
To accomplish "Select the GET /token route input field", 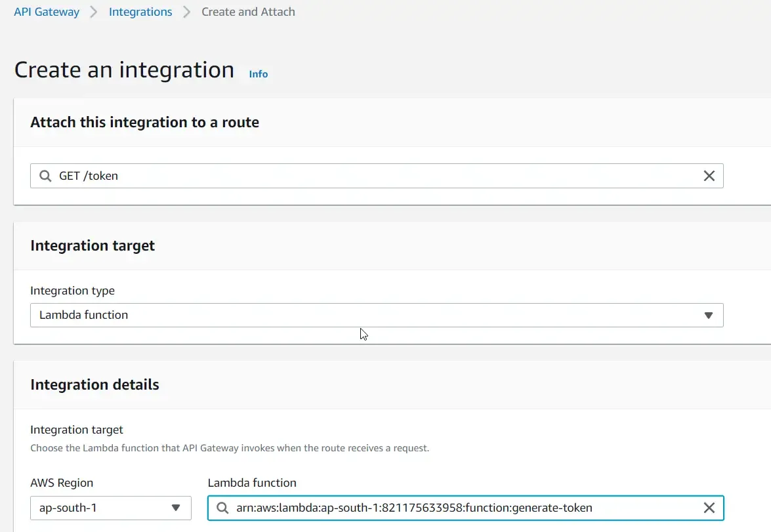I will point(328,175).
